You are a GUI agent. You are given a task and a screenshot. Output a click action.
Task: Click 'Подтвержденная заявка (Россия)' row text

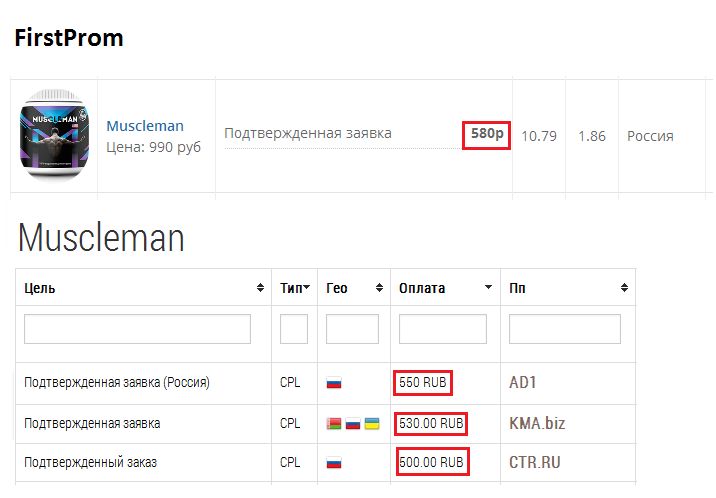[x=117, y=383]
